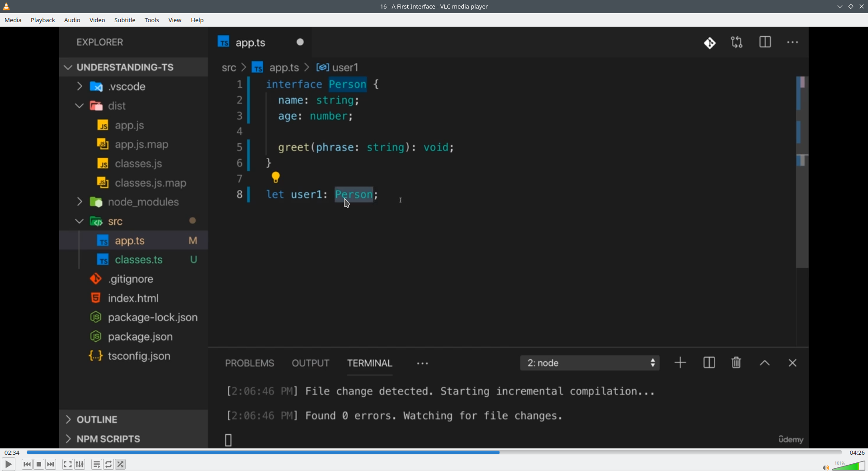The height and width of the screenshot is (471, 868).
Task: Expand the OUTLINE section
Action: pos(133,419)
